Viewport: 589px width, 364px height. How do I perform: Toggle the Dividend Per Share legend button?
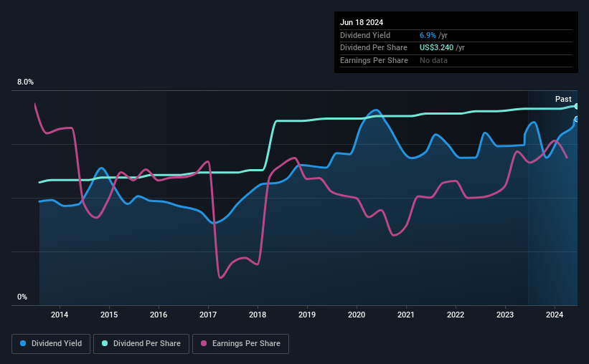pos(141,344)
